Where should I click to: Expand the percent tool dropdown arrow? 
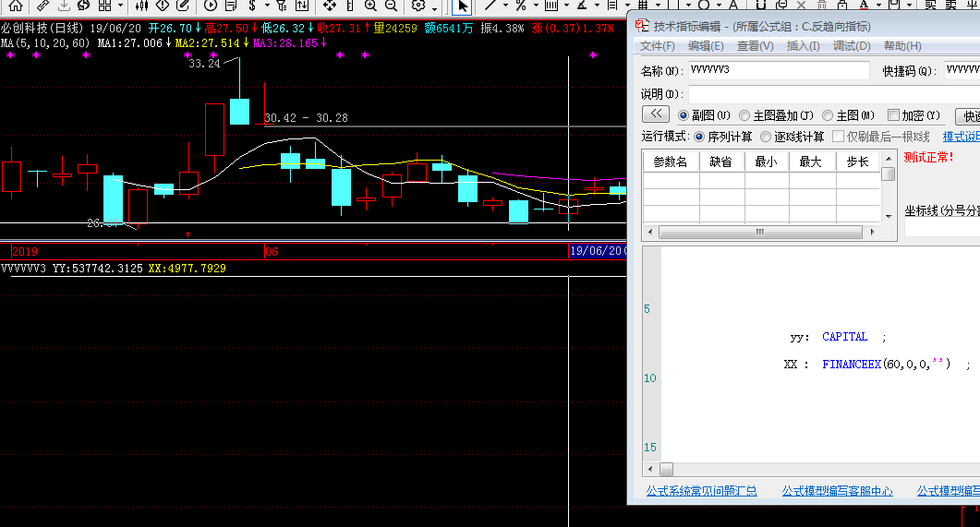(537, 5)
